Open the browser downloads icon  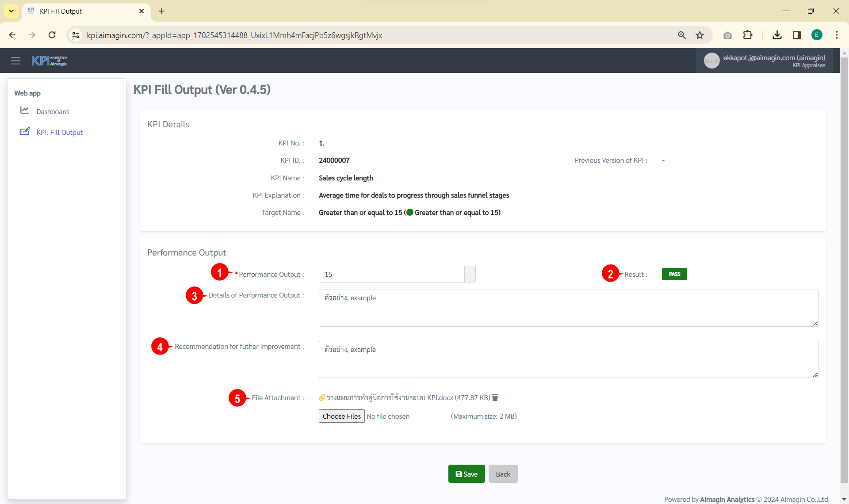tap(777, 35)
